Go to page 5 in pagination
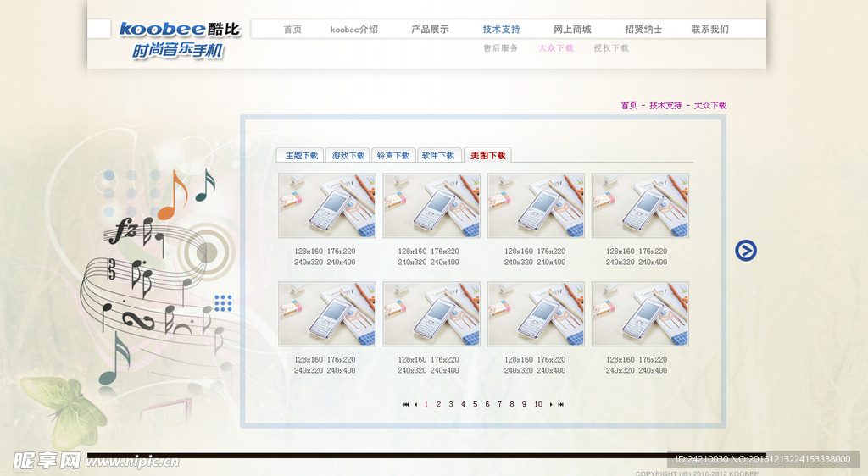 (x=475, y=405)
